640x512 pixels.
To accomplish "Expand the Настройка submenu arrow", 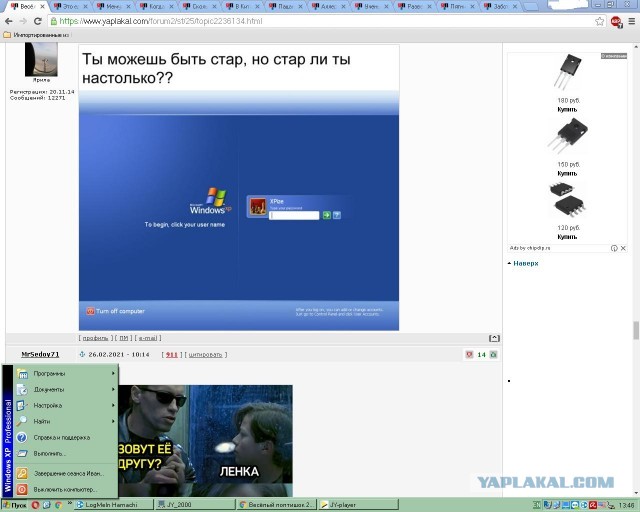I will pos(113,405).
